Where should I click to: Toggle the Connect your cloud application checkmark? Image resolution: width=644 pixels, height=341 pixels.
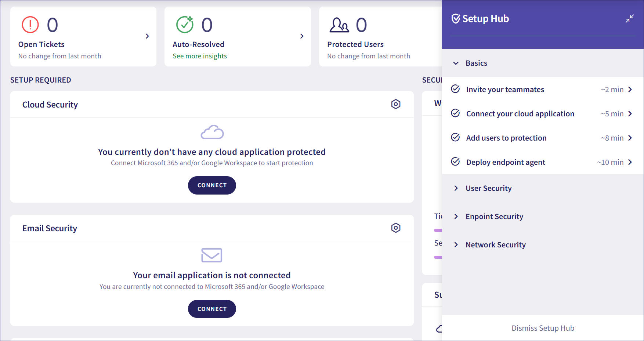coord(455,113)
